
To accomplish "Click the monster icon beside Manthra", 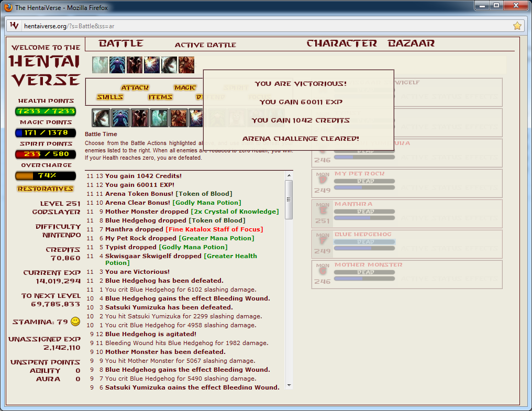I will pyautogui.click(x=323, y=210).
